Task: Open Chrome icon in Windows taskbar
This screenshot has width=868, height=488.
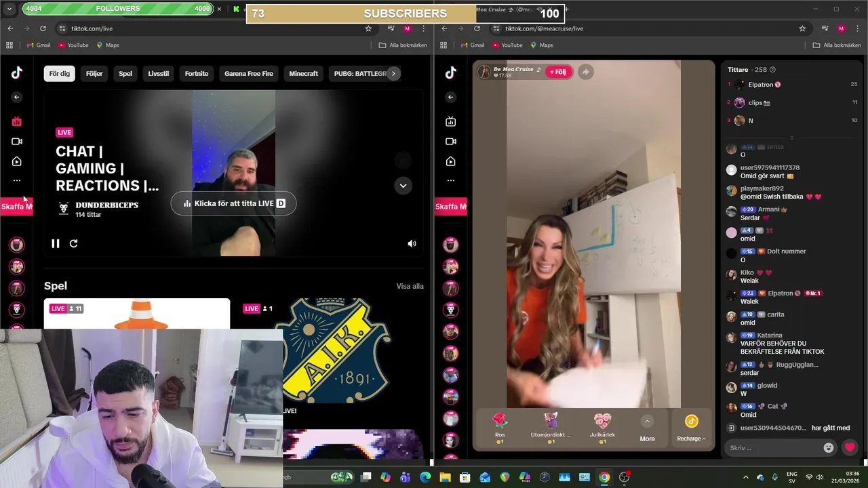Action: pyautogui.click(x=604, y=477)
